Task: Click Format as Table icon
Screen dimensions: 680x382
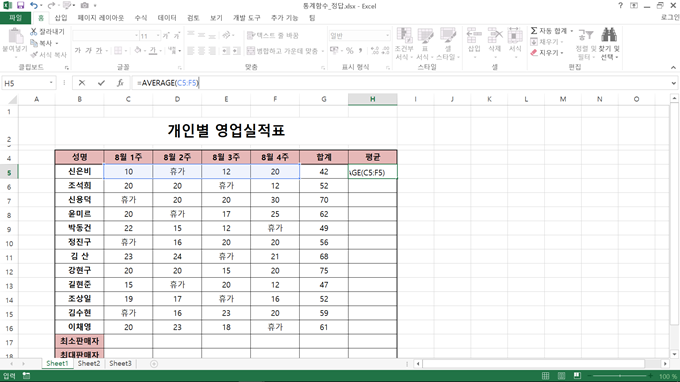Action: [x=425, y=35]
